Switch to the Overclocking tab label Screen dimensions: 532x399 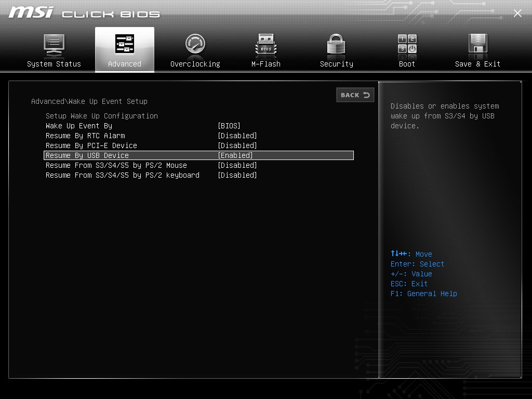(x=195, y=64)
